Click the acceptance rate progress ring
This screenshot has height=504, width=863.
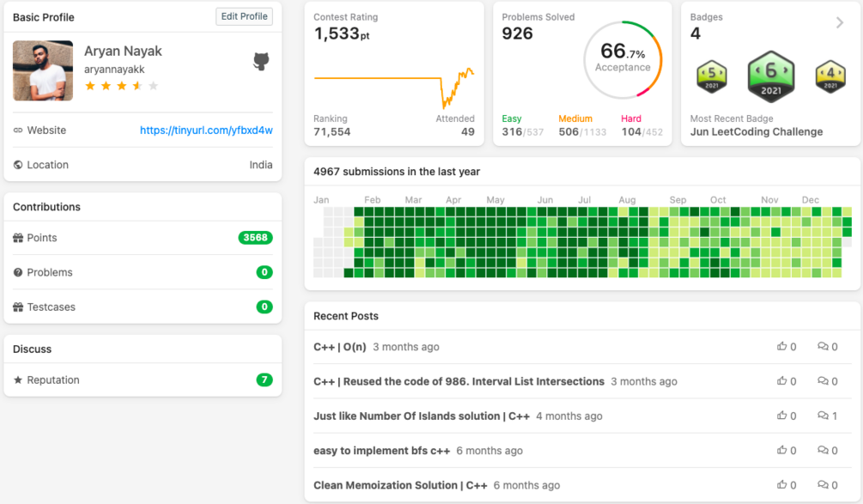pos(623,60)
